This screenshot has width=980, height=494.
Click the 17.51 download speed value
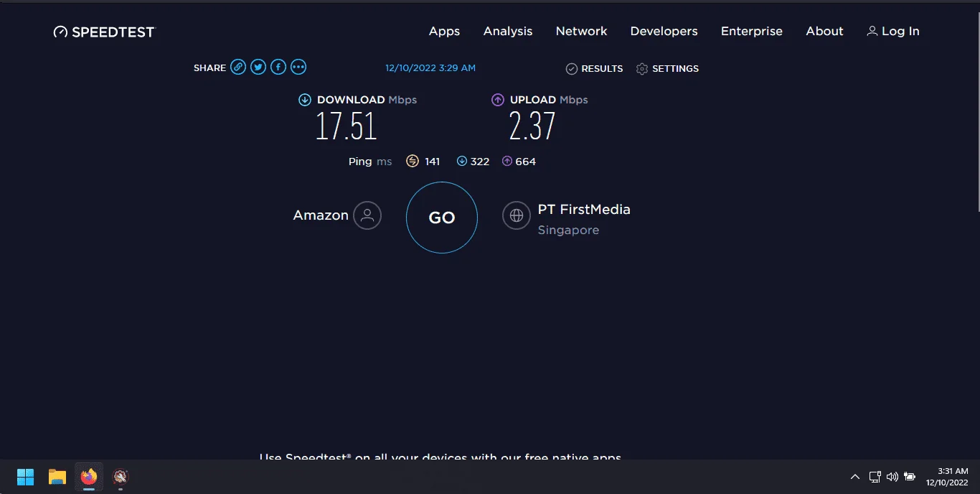(347, 126)
